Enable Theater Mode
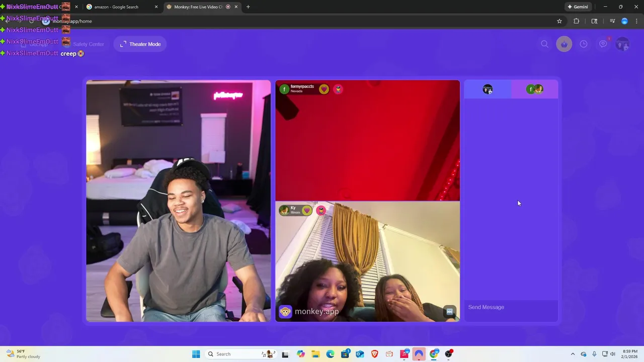644x362 pixels. click(140, 44)
